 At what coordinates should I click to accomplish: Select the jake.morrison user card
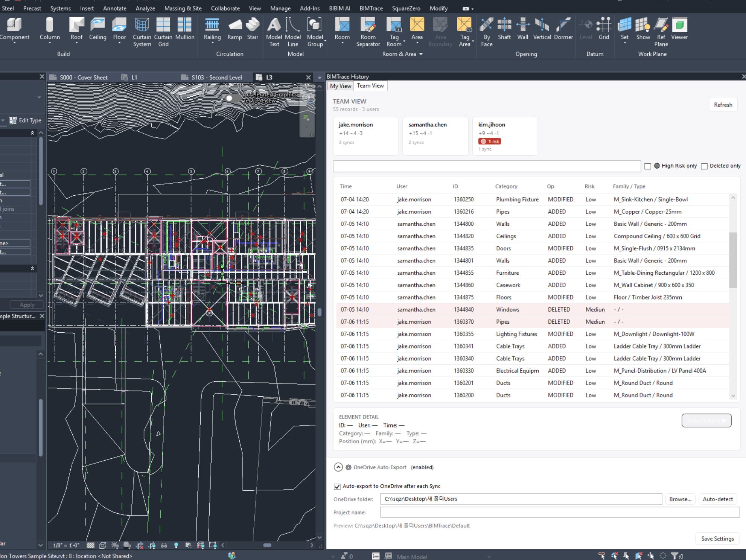[366, 136]
